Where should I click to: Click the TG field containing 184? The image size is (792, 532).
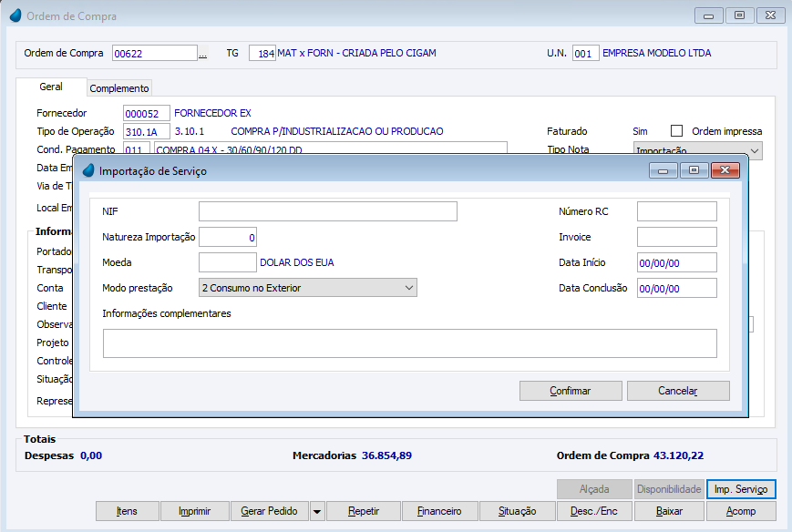(262, 53)
